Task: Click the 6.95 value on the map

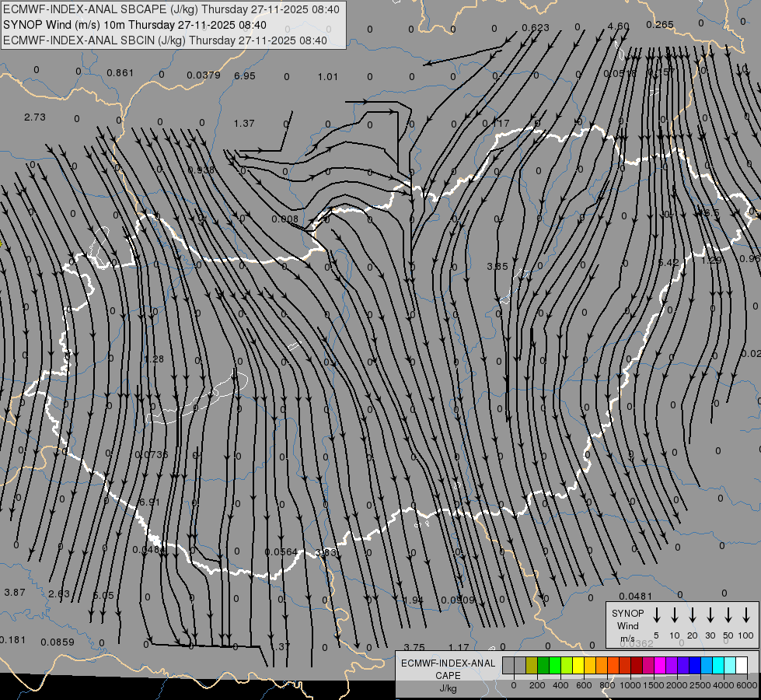Action: (x=244, y=76)
